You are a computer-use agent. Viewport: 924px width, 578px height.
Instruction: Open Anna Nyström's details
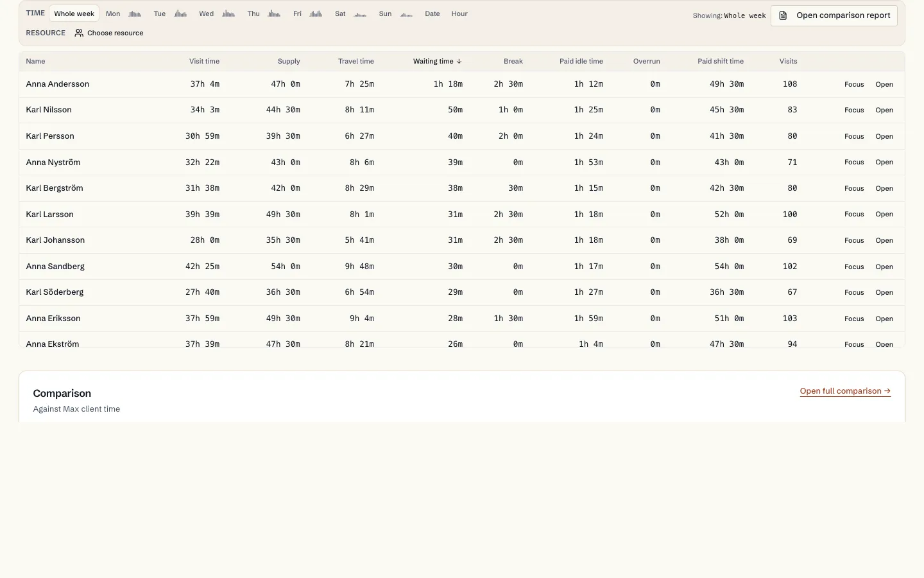[884, 162]
